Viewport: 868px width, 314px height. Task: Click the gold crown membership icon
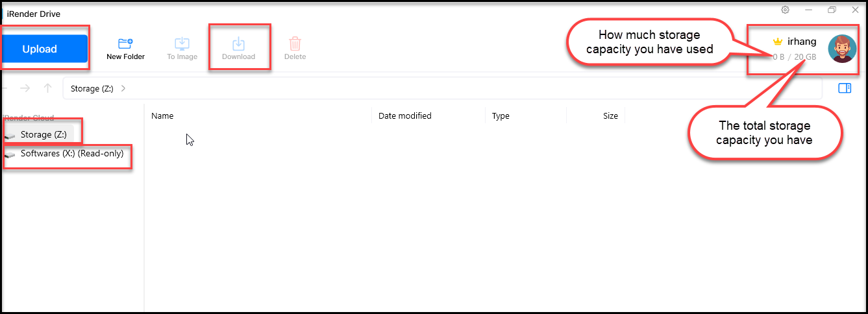[x=778, y=42]
